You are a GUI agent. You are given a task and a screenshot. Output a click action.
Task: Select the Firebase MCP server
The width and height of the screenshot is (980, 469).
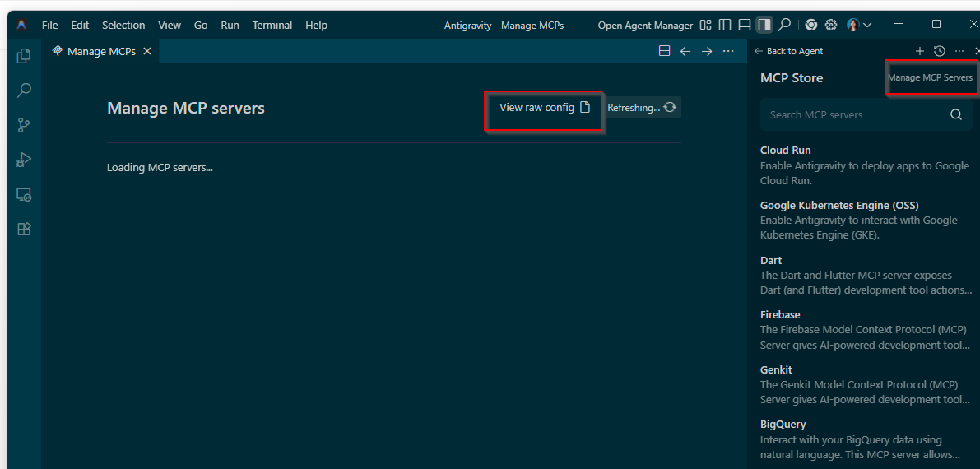(866, 330)
